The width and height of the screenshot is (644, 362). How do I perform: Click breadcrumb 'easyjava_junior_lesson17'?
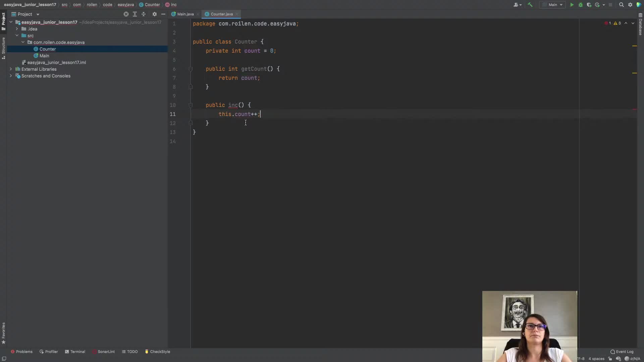click(30, 5)
